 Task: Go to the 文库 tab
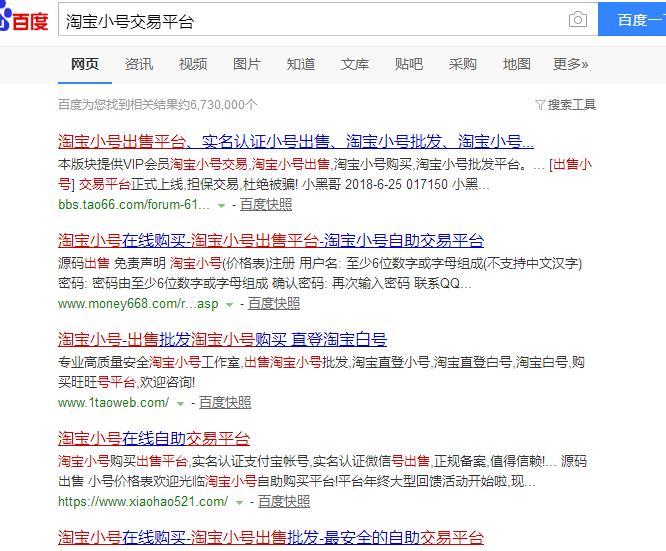tap(355, 64)
